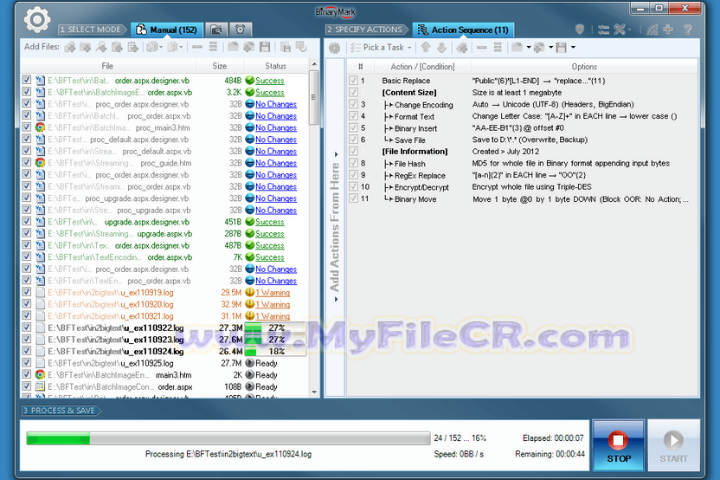
Task: Click the Add Actions From Here bar
Action: point(335,227)
